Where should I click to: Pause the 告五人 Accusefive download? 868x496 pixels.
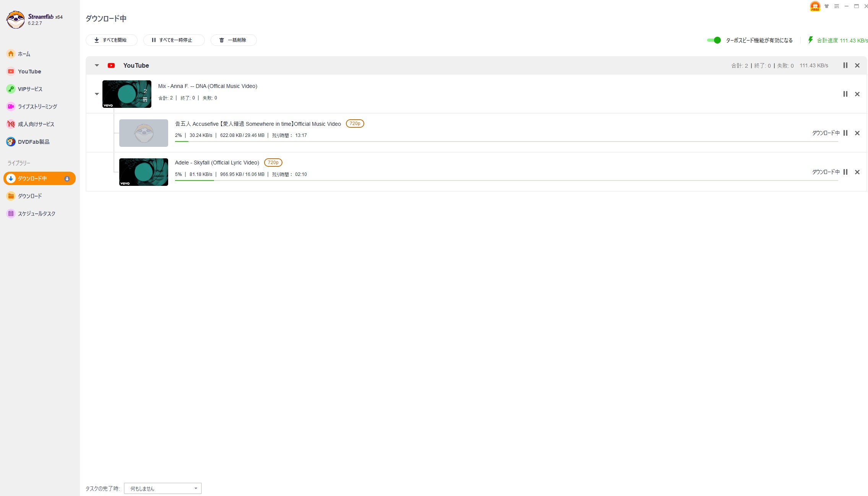coord(845,133)
